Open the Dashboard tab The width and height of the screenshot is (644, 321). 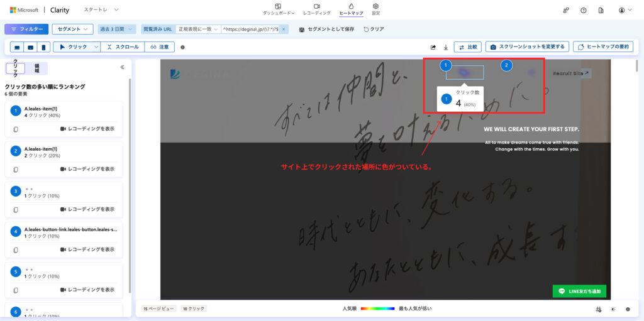tap(278, 9)
